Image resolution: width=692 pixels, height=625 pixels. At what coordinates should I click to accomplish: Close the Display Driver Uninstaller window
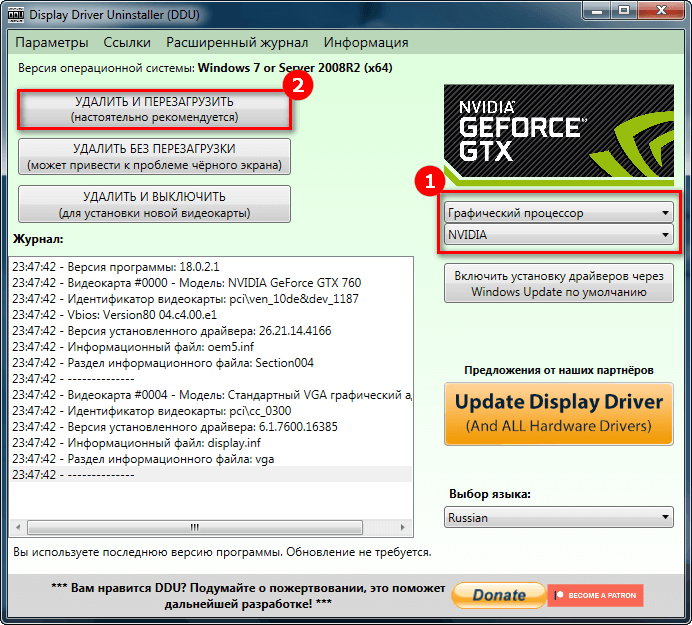pyautogui.click(x=661, y=11)
